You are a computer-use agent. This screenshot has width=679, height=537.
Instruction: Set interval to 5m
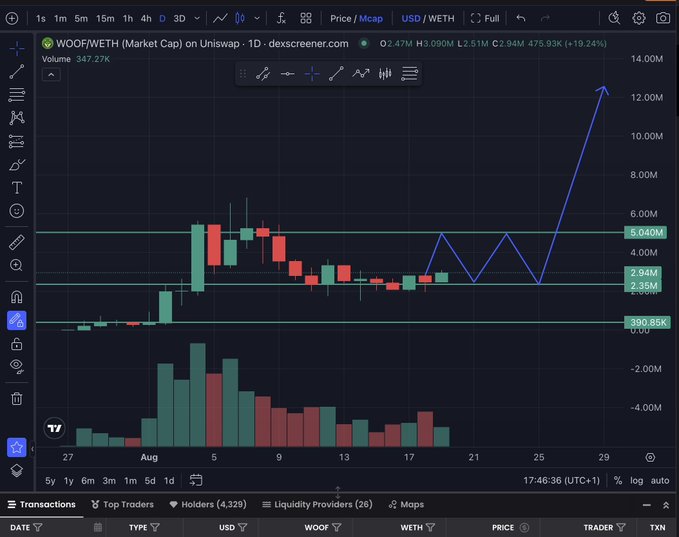tap(81, 19)
